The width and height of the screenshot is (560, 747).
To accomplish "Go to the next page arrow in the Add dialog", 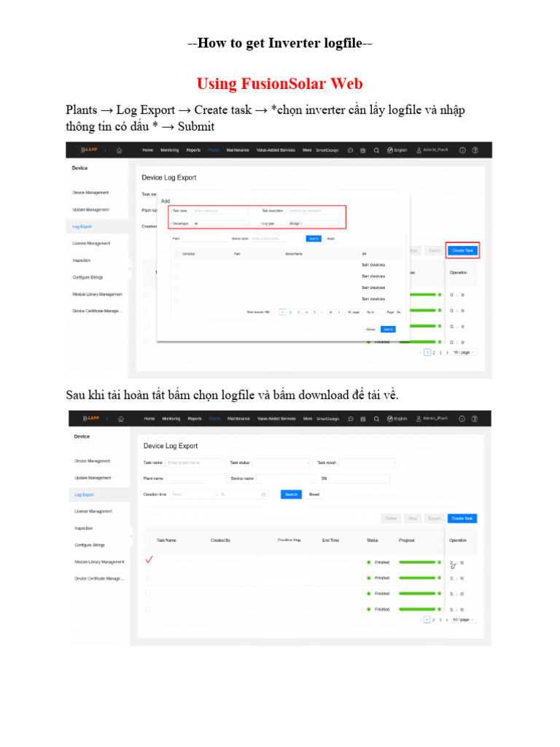I will [x=339, y=312].
